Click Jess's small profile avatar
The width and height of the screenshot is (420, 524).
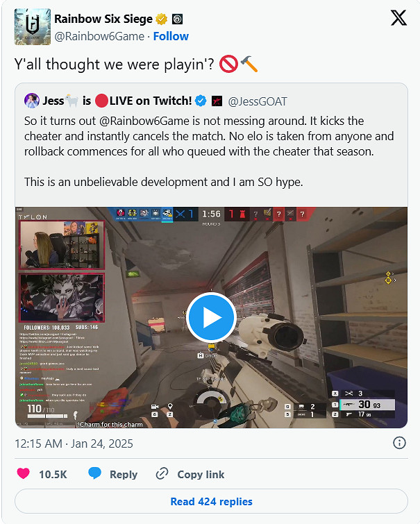coord(32,101)
